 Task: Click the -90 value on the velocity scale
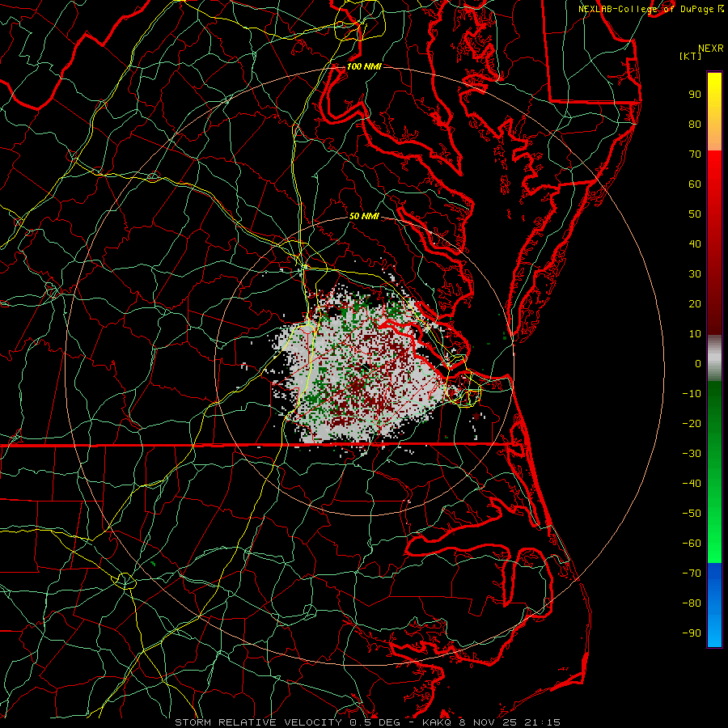692,633
